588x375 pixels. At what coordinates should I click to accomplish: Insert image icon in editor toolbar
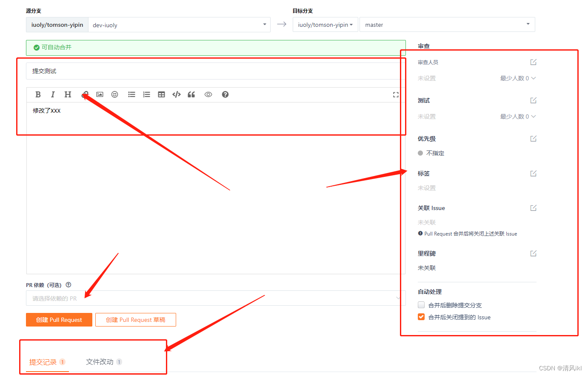pos(100,94)
